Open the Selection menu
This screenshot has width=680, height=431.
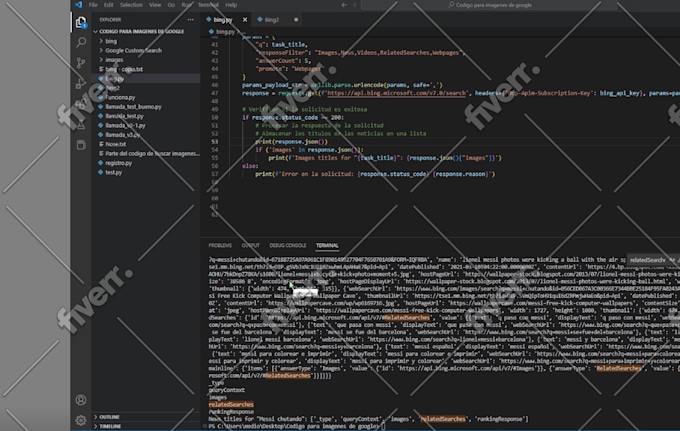pyautogui.click(x=131, y=5)
